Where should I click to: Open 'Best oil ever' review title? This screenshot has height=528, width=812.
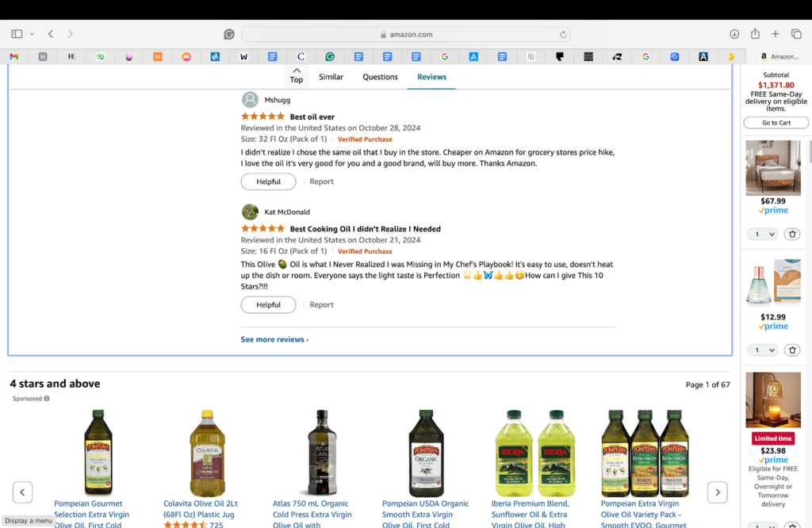click(x=312, y=117)
